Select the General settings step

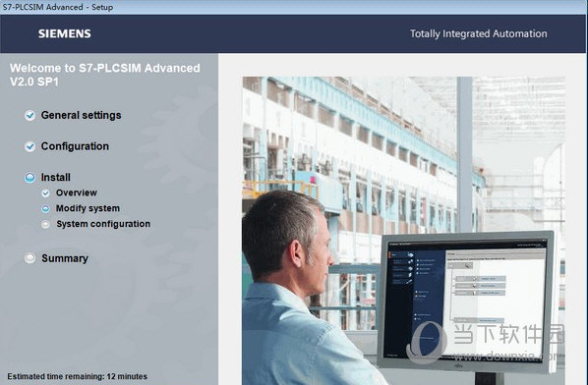tap(81, 115)
